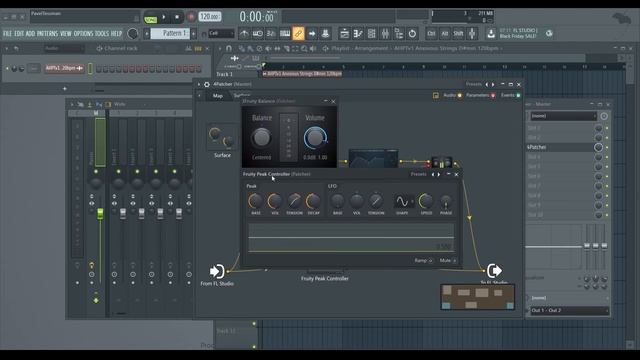The width and height of the screenshot is (640, 360).
Task: Click the Ctrl key button
Action: click(431, 34)
